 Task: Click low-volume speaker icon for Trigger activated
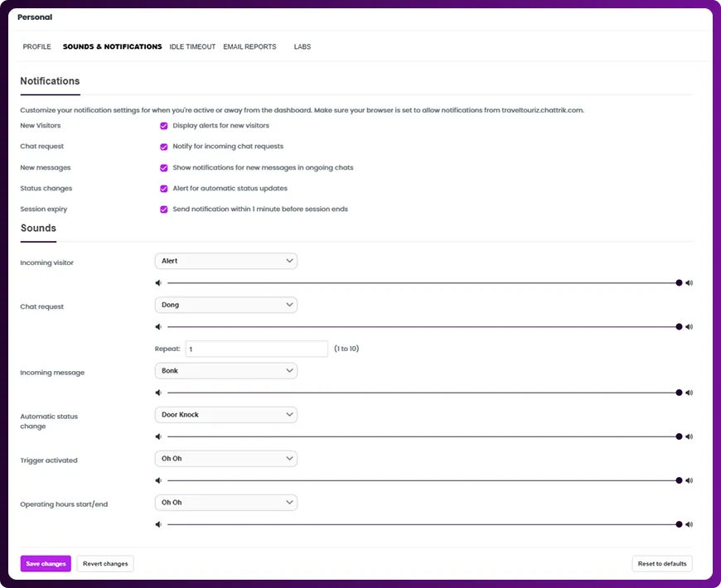158,480
